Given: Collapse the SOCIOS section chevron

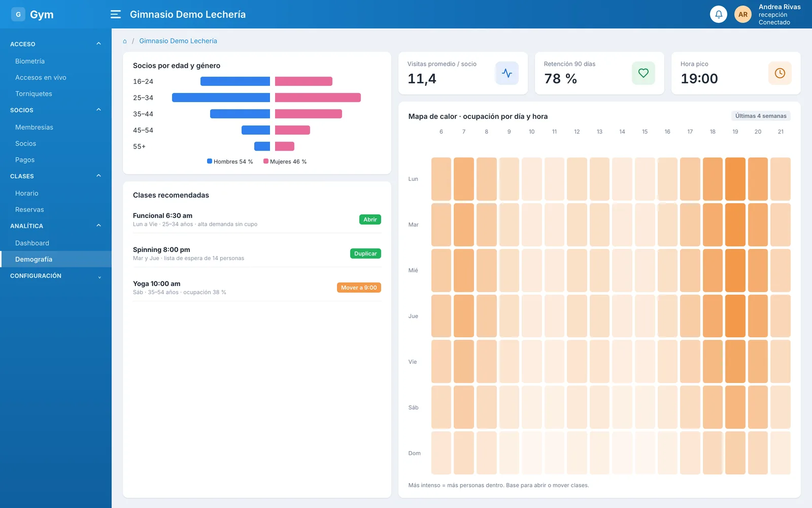Looking at the screenshot, I should click(x=99, y=110).
